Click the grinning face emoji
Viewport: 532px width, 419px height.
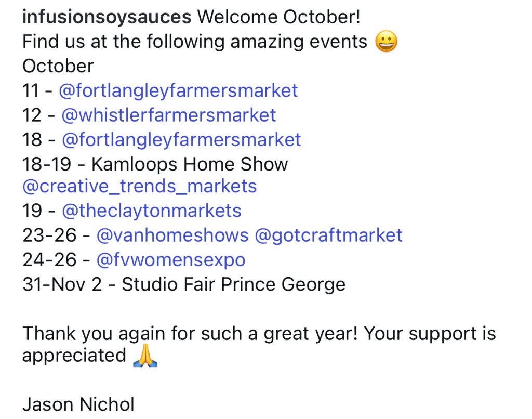[x=386, y=42]
